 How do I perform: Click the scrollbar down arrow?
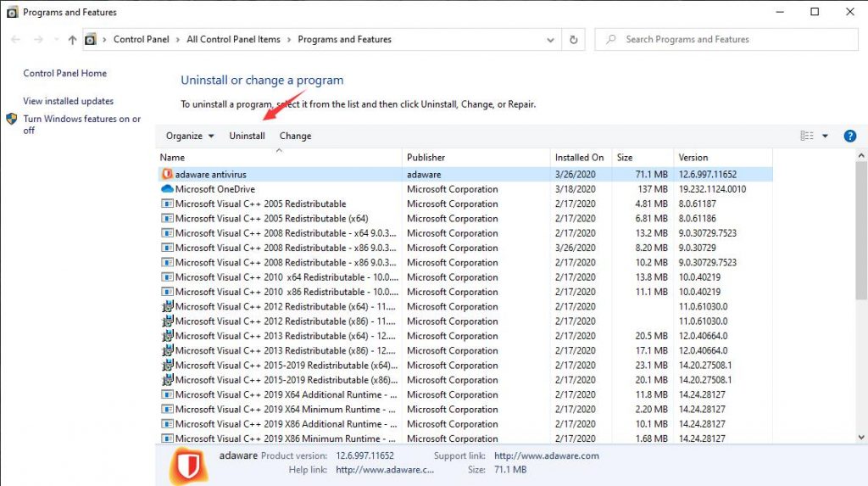click(x=861, y=438)
